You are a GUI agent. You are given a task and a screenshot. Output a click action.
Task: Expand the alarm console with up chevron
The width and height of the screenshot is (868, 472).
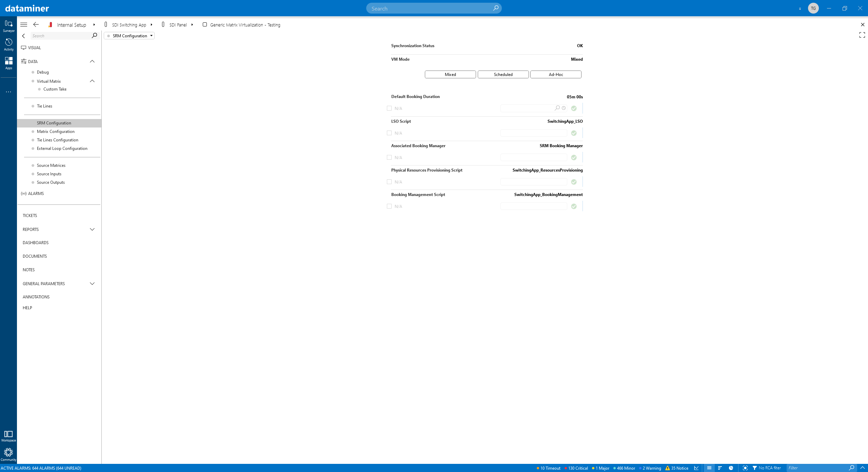[863, 468]
